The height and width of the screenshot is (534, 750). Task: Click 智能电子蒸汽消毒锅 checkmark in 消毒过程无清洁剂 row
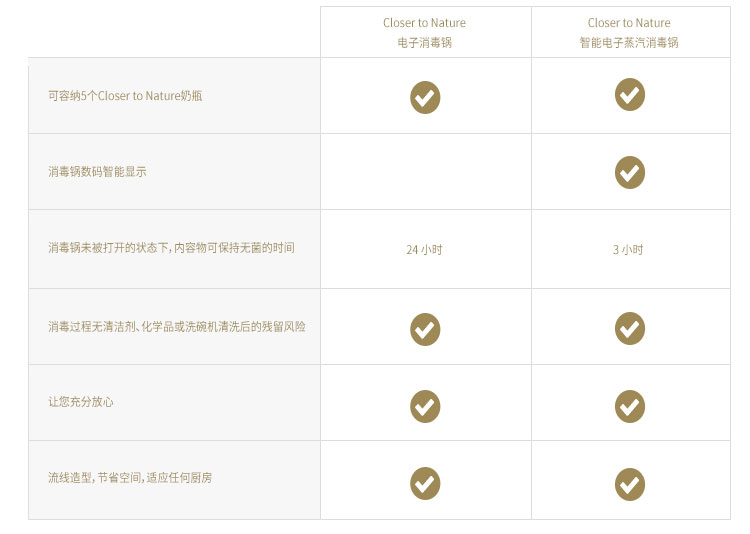tap(629, 328)
